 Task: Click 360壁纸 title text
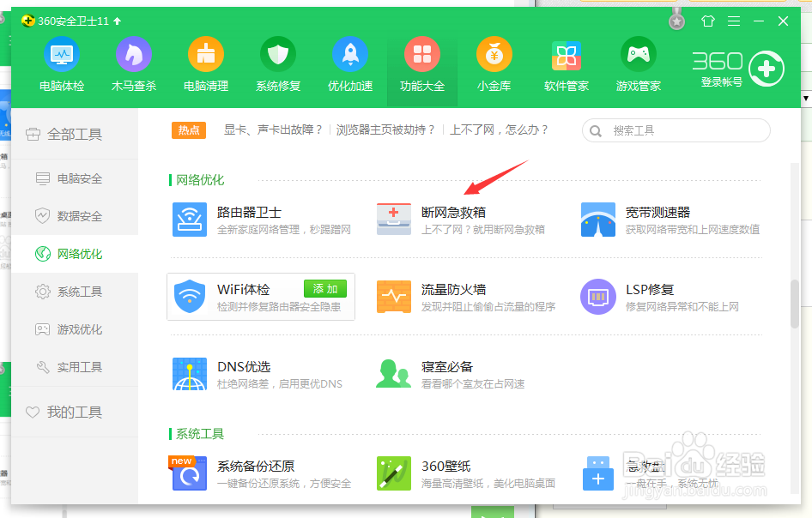click(445, 466)
